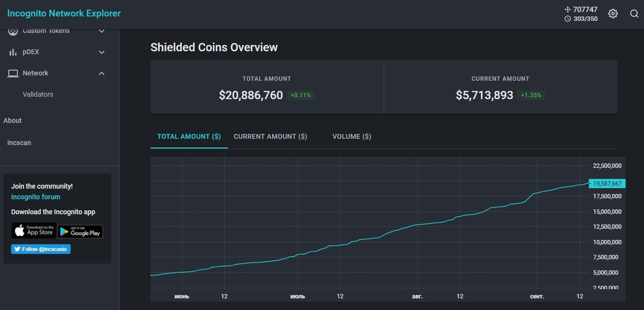Click the 'июль' chart axis label
Image resolution: width=644 pixels, height=310 pixels.
pyautogui.click(x=298, y=296)
